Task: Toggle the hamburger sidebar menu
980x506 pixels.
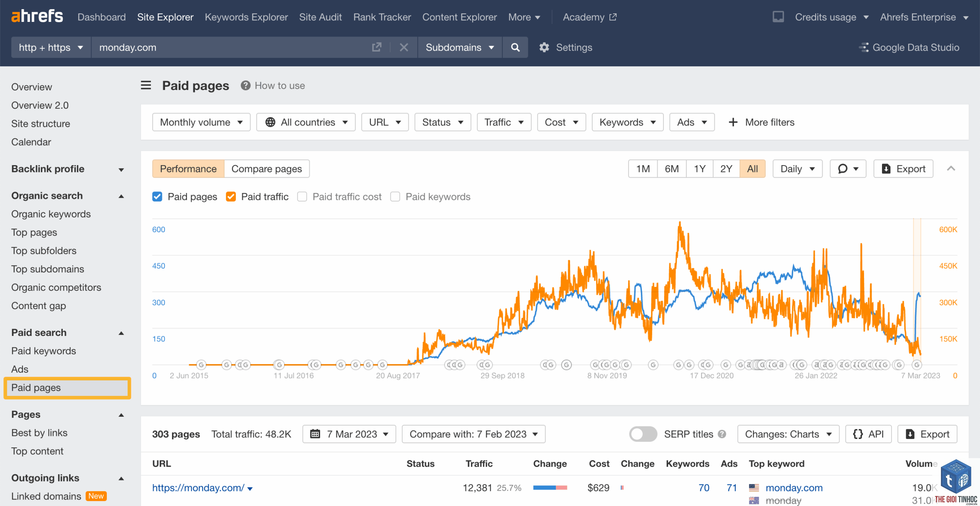Action: click(146, 85)
